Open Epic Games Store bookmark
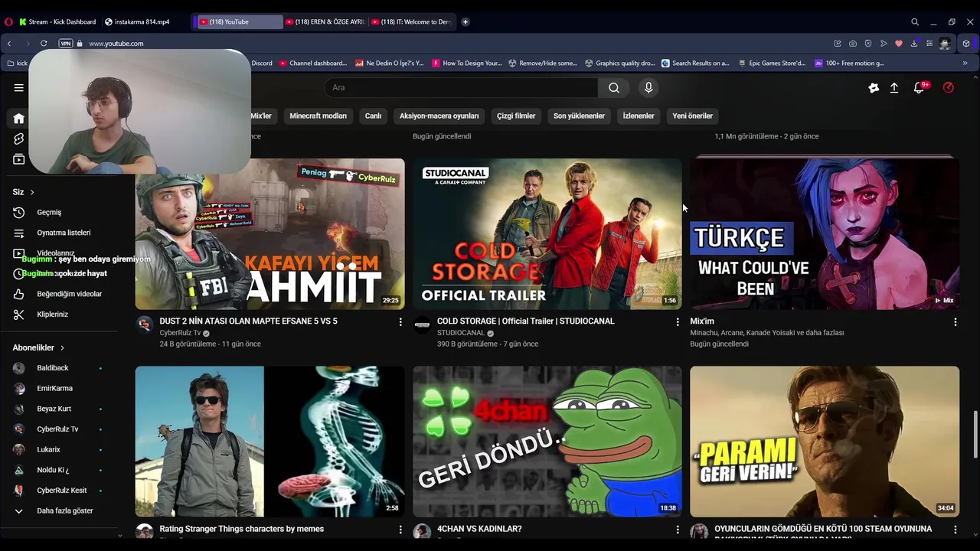The image size is (980, 551). 772,64
